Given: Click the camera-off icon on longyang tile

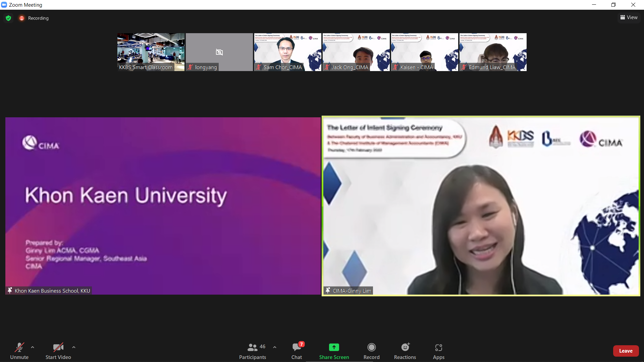Looking at the screenshot, I should (x=219, y=52).
